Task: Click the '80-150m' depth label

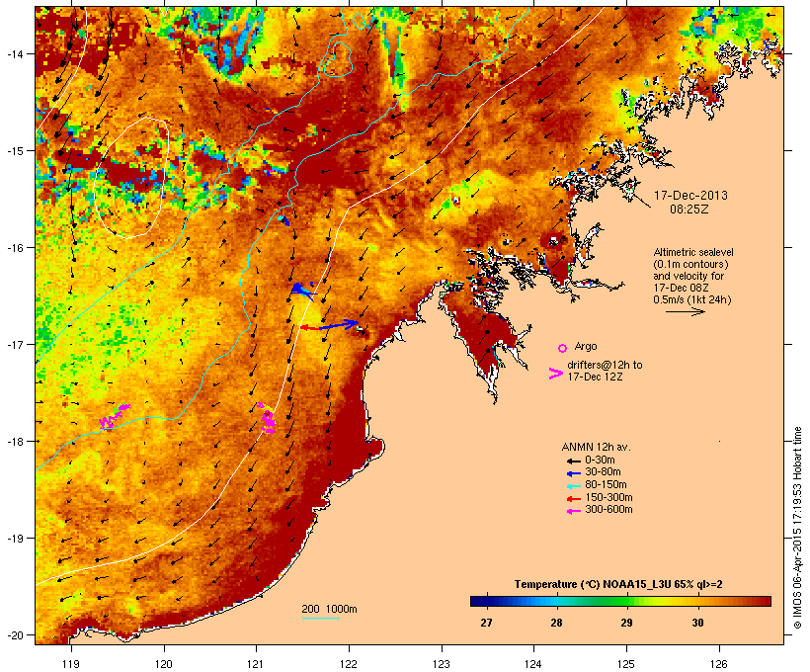Action: [x=606, y=485]
